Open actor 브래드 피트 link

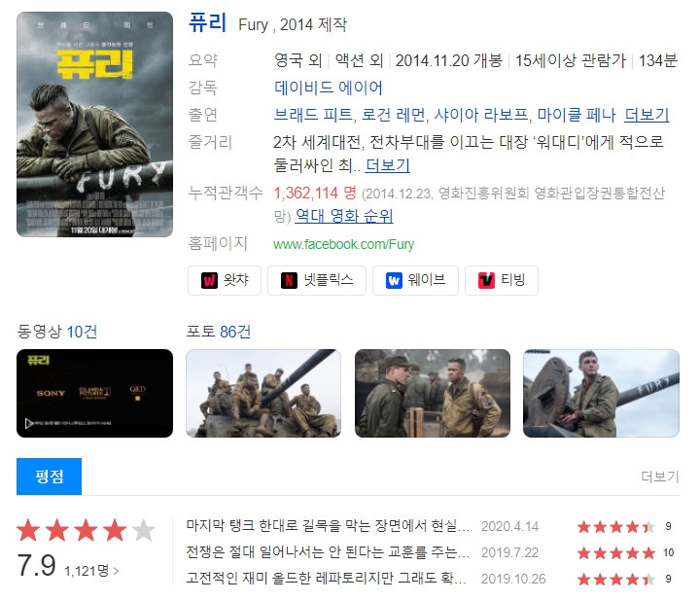point(313,115)
